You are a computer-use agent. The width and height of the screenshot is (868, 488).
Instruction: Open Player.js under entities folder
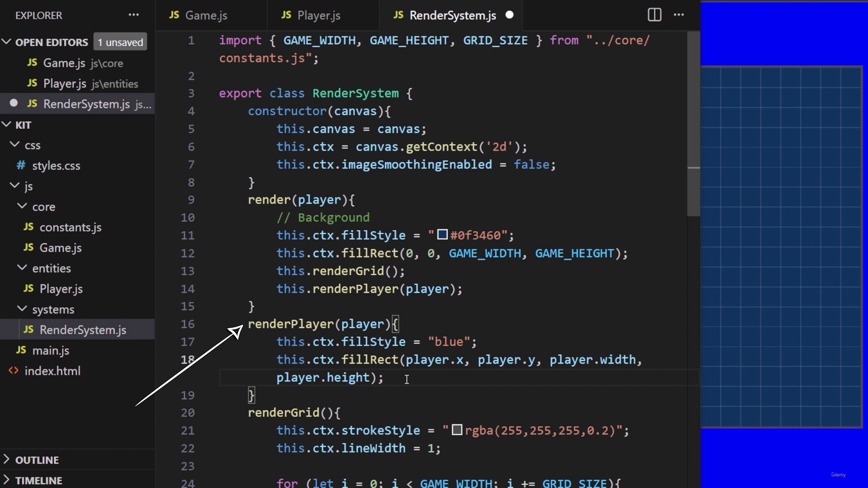(77, 289)
